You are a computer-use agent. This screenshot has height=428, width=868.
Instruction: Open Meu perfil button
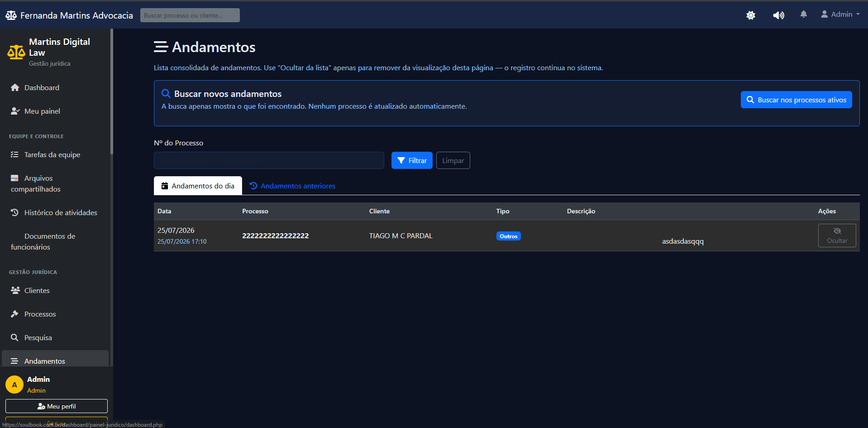[x=57, y=406]
